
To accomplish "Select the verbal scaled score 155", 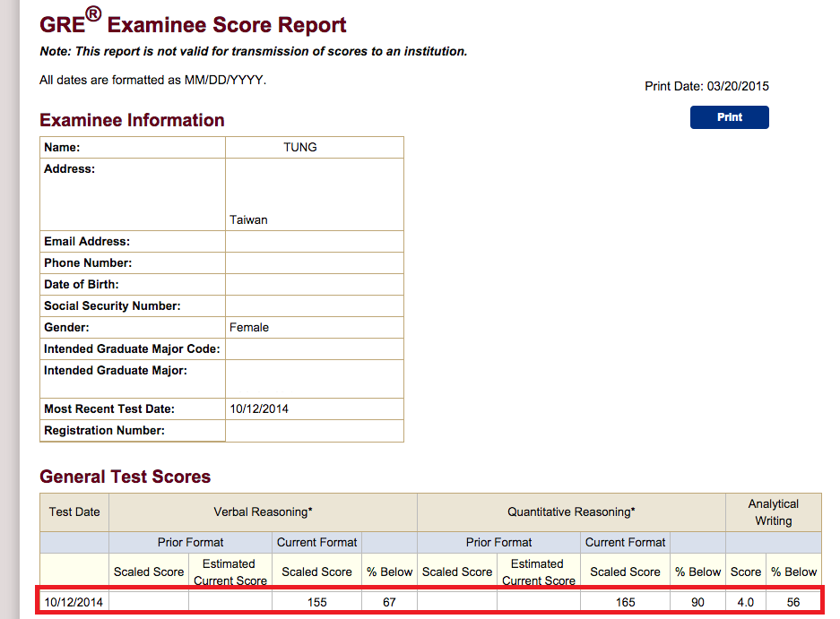I will coord(317,602).
